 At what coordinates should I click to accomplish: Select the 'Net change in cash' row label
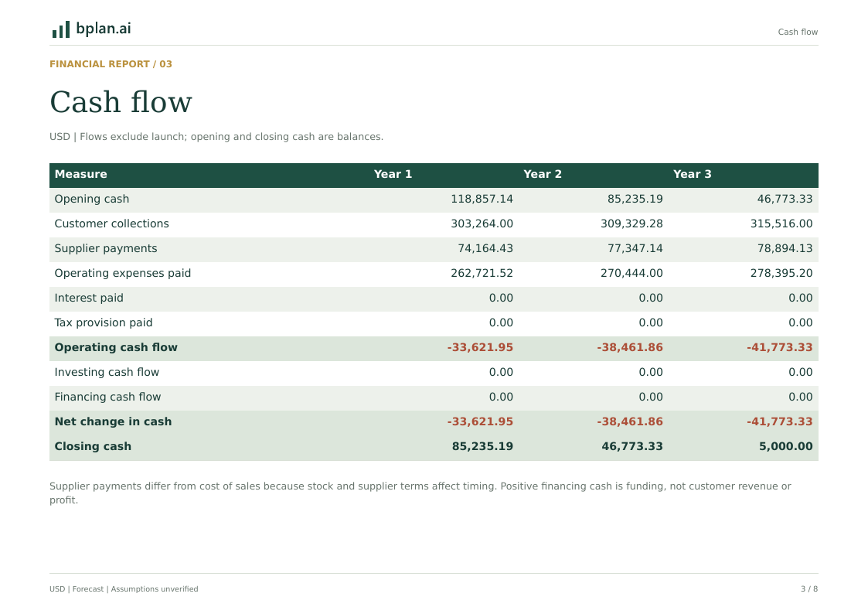click(x=114, y=422)
